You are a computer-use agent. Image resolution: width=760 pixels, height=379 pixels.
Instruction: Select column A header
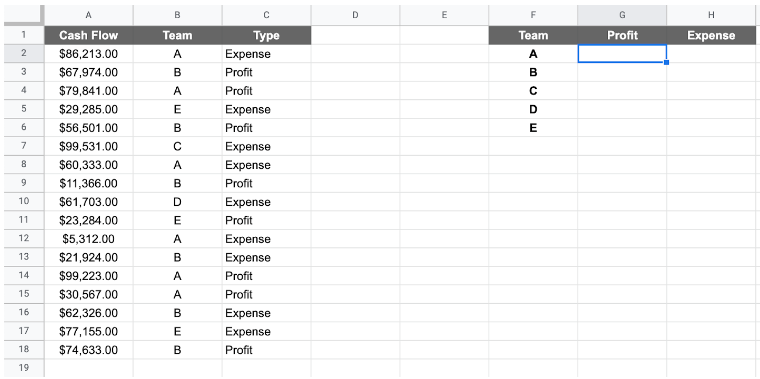[x=88, y=15]
